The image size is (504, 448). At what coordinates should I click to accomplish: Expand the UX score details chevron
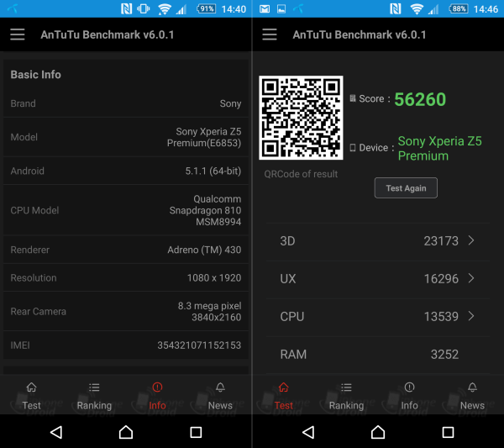point(471,278)
